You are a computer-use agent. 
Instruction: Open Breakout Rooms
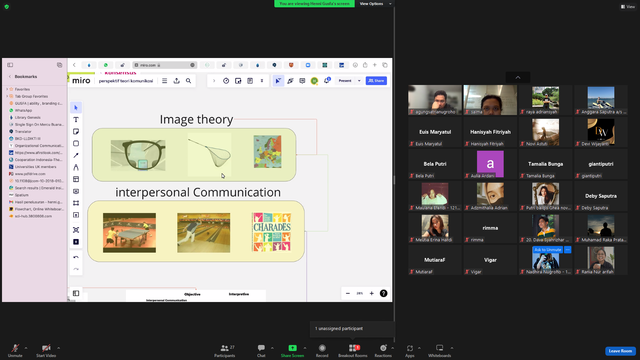coord(353,350)
